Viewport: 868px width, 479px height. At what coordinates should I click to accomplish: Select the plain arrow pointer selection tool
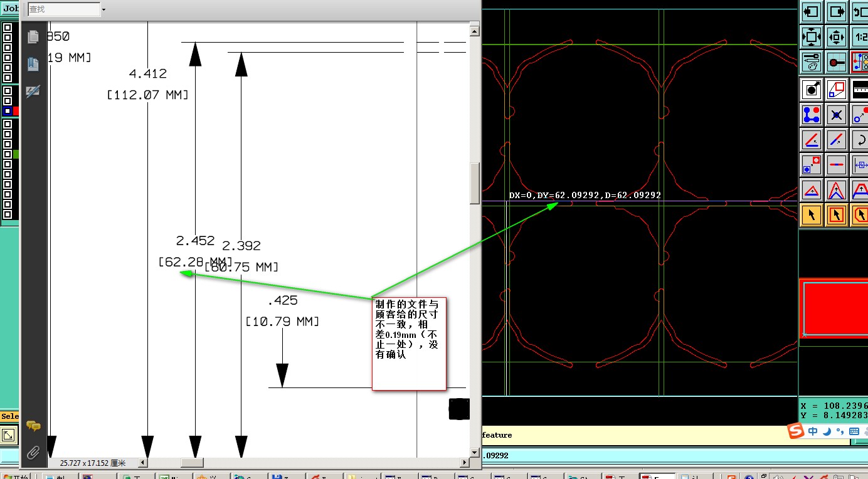812,215
